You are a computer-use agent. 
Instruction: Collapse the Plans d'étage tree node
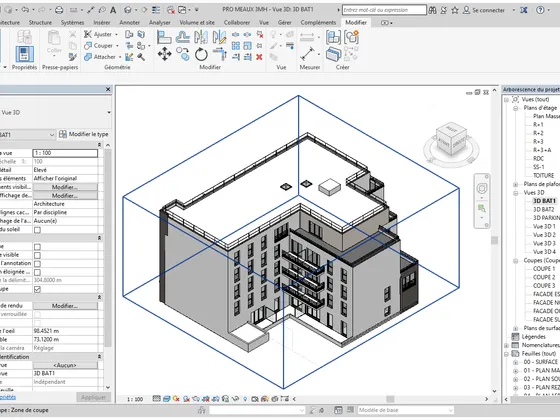point(516,108)
